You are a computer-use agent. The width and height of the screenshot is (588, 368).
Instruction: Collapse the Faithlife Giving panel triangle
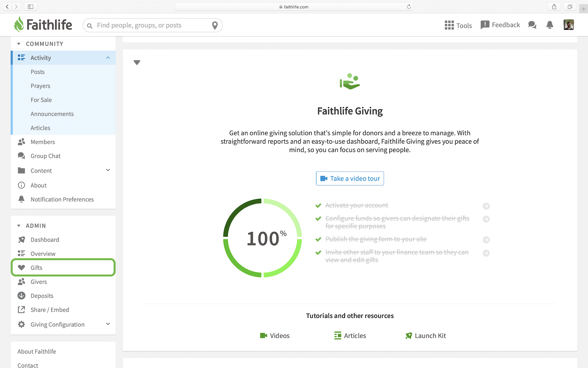137,63
